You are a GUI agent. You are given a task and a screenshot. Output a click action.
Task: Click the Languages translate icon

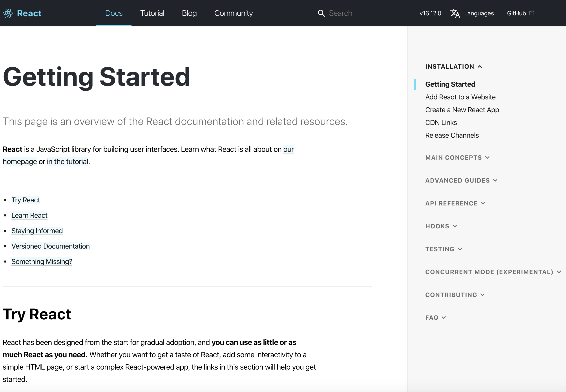[x=455, y=13]
